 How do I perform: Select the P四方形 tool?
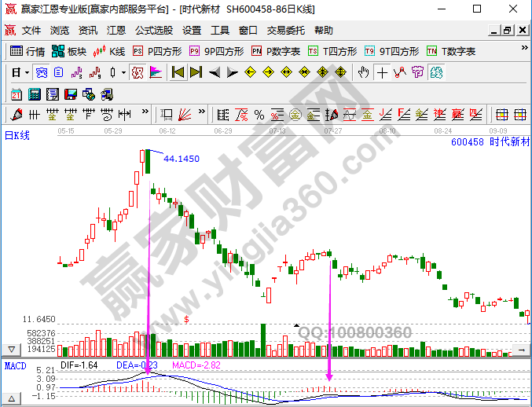click(157, 51)
